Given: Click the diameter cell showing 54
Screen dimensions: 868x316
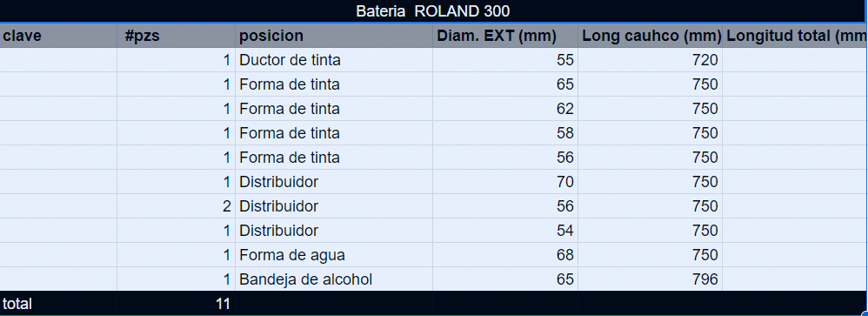Looking at the screenshot, I should pos(505,231).
